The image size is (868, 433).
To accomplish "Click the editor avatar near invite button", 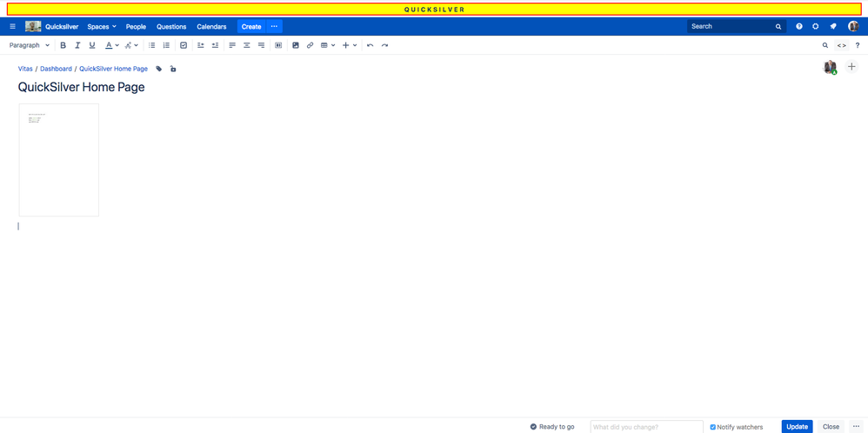I will pos(830,67).
